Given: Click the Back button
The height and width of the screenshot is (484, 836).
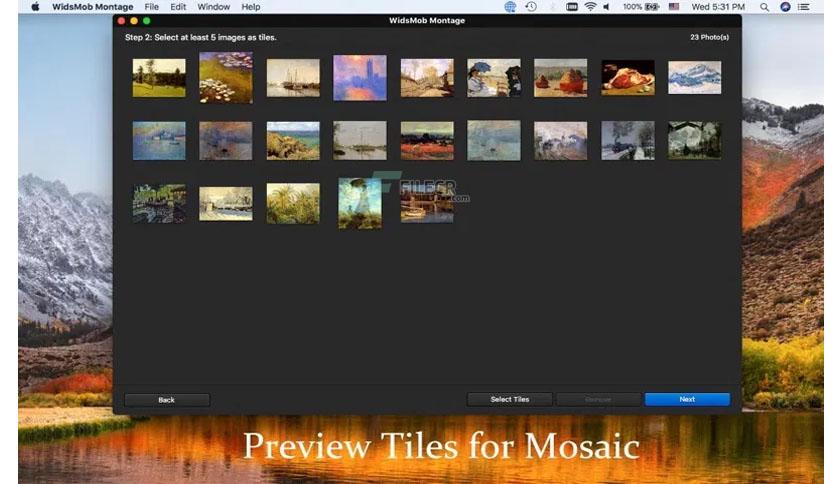Looking at the screenshot, I should click(167, 400).
